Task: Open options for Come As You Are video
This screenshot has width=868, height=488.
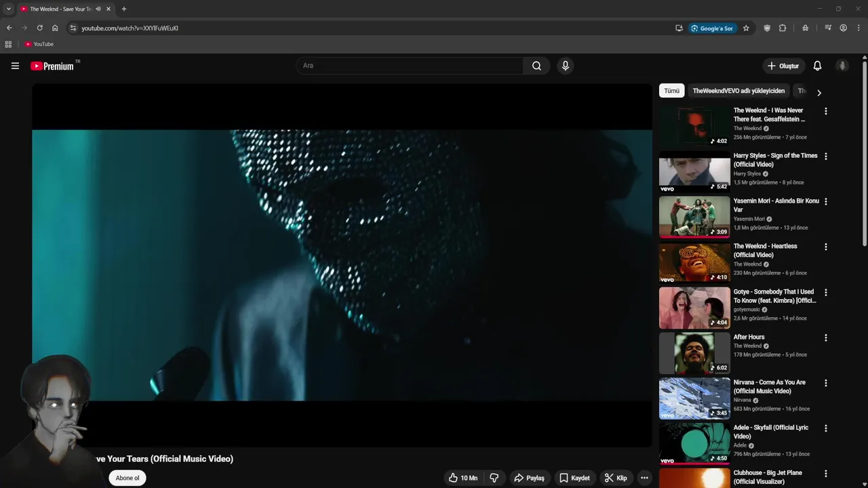Action: pos(825,383)
